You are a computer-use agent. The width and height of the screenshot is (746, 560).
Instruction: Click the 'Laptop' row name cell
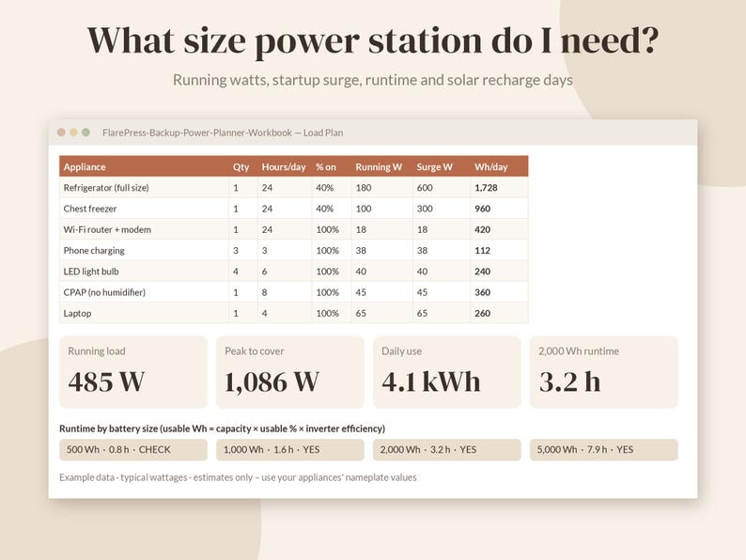tap(144, 313)
